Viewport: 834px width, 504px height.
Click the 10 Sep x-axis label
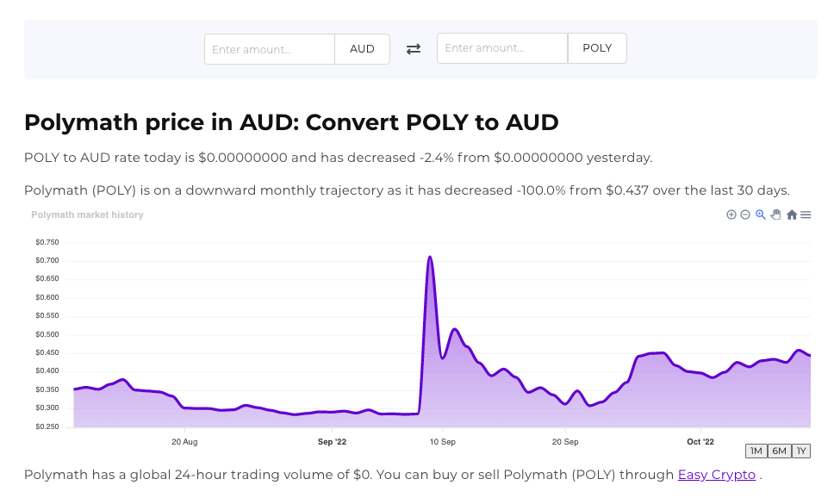(442, 441)
